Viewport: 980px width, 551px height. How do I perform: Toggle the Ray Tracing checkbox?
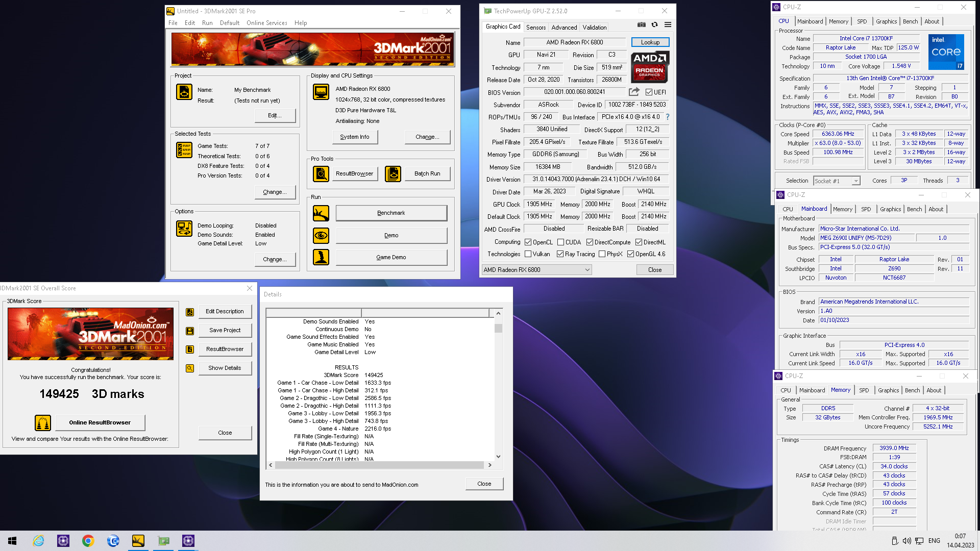[x=560, y=254]
